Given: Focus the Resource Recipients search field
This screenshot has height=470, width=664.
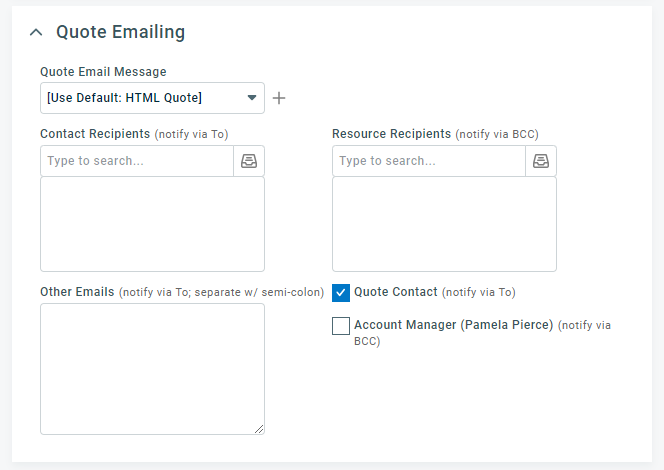Looking at the screenshot, I should 429,161.
